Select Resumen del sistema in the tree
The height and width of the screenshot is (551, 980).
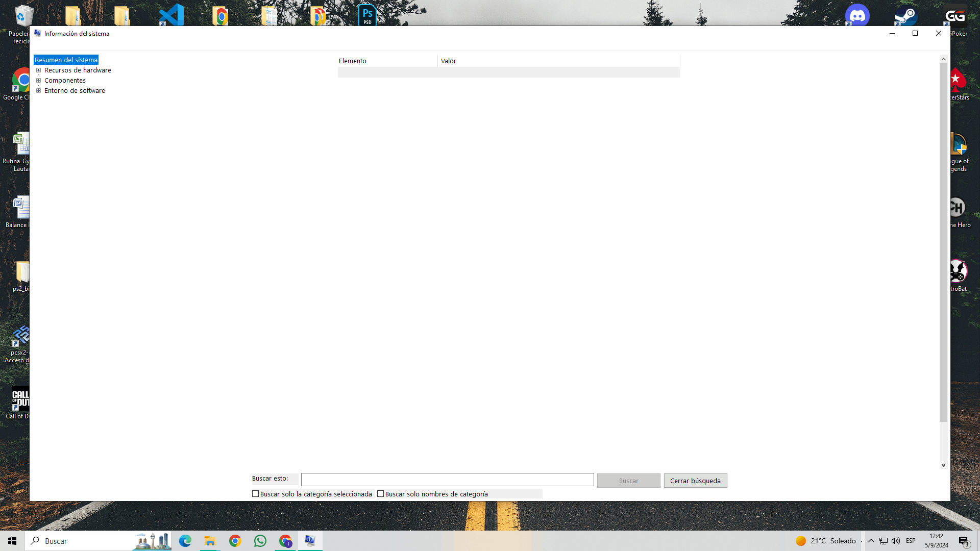66,60
